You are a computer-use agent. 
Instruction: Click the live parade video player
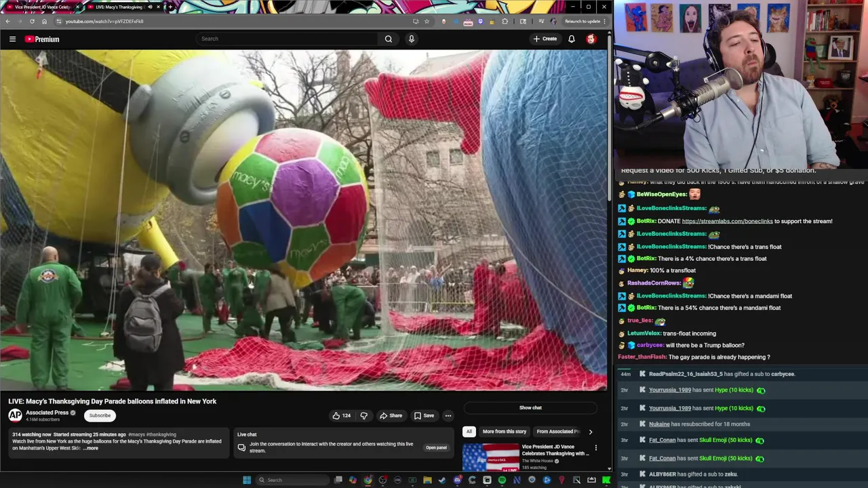pyautogui.click(x=304, y=220)
